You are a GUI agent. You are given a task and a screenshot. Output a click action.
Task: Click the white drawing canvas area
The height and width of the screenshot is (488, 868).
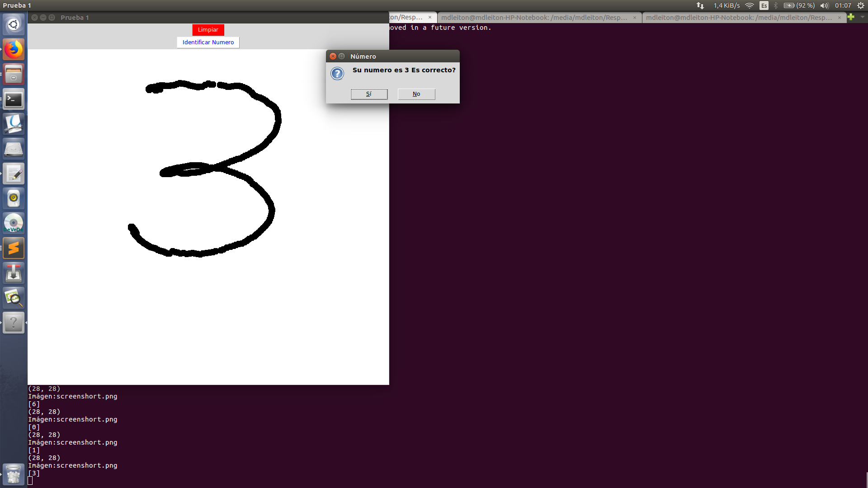tap(208, 316)
